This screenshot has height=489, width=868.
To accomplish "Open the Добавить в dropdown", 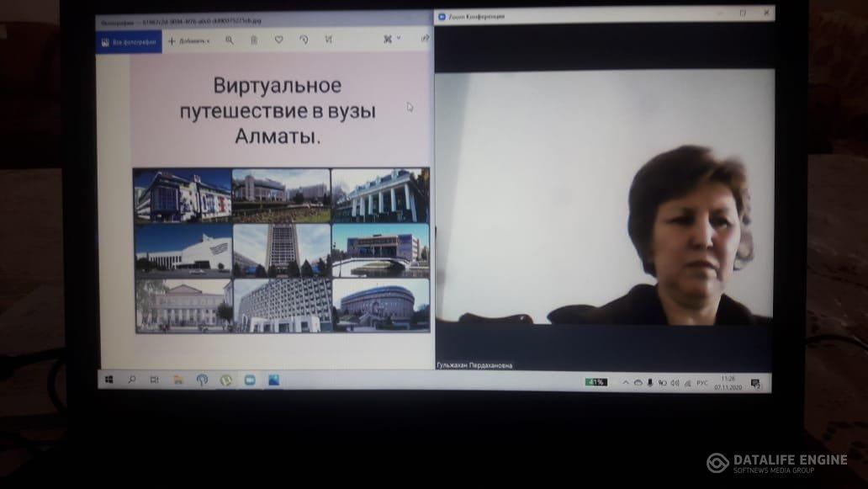I will (x=189, y=40).
